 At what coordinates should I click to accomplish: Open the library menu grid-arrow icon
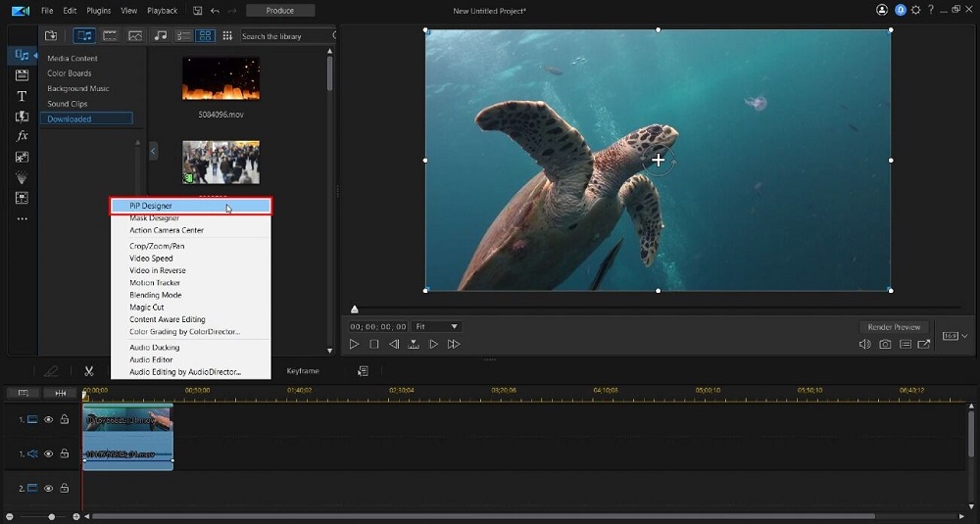point(227,35)
